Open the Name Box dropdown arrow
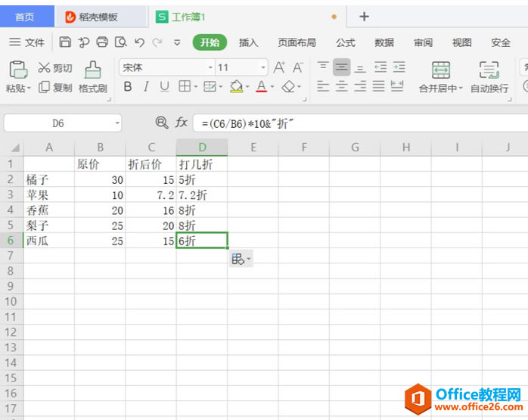Screen dimensions: 528x420 (x=117, y=123)
